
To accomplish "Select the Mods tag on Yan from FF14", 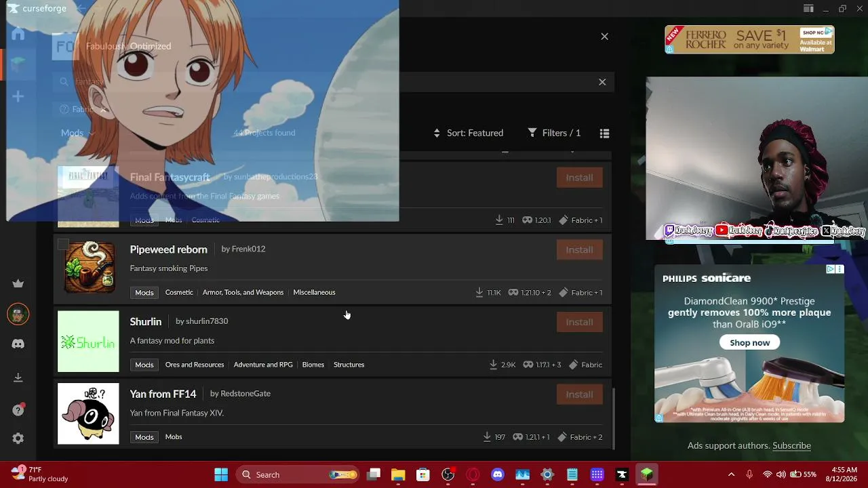I will (x=144, y=437).
